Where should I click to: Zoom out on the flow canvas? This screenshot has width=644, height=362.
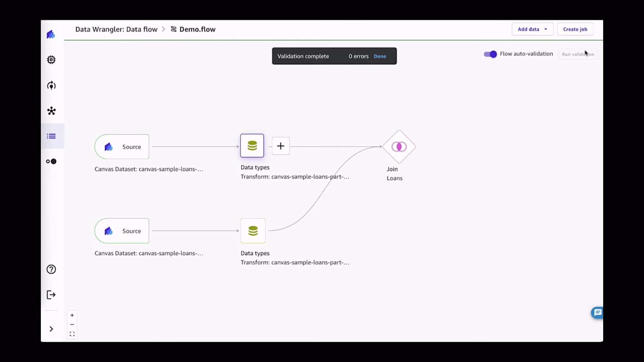click(72, 324)
